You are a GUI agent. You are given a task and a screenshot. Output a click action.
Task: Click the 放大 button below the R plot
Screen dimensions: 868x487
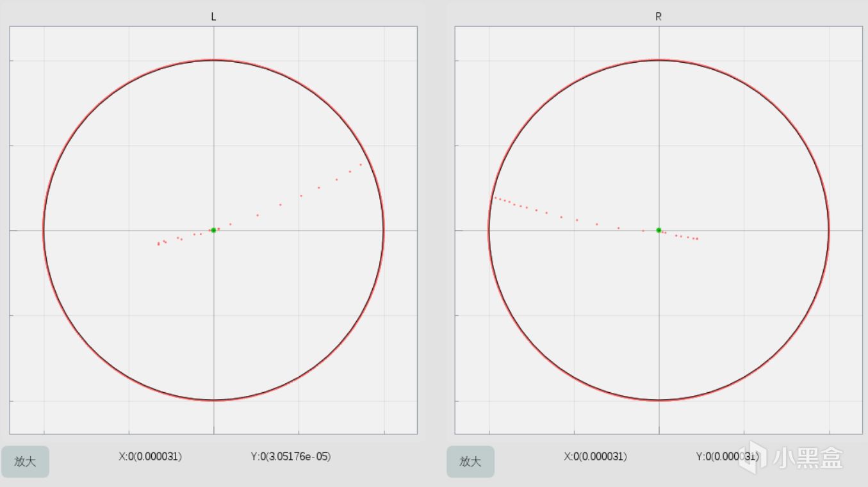click(x=470, y=461)
